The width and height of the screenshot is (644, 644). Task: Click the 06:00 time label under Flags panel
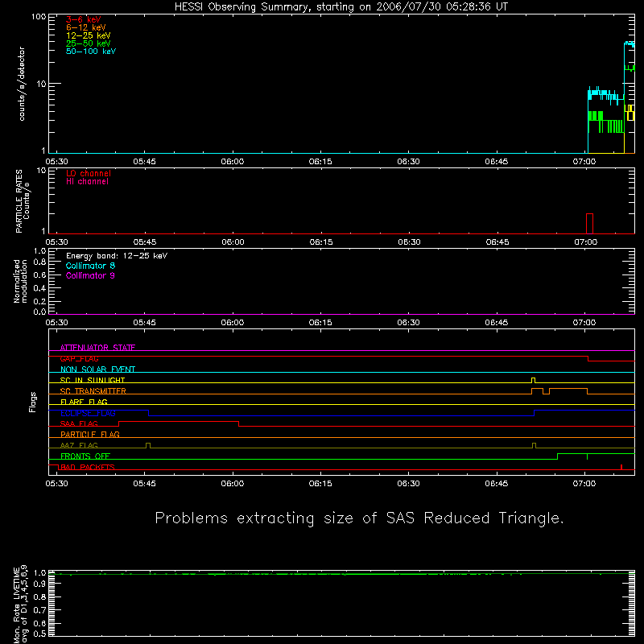233,484
